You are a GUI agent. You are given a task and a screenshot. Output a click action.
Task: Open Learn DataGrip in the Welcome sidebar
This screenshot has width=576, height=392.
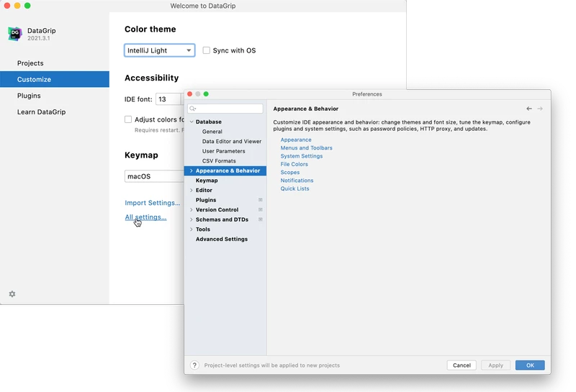coord(55,112)
